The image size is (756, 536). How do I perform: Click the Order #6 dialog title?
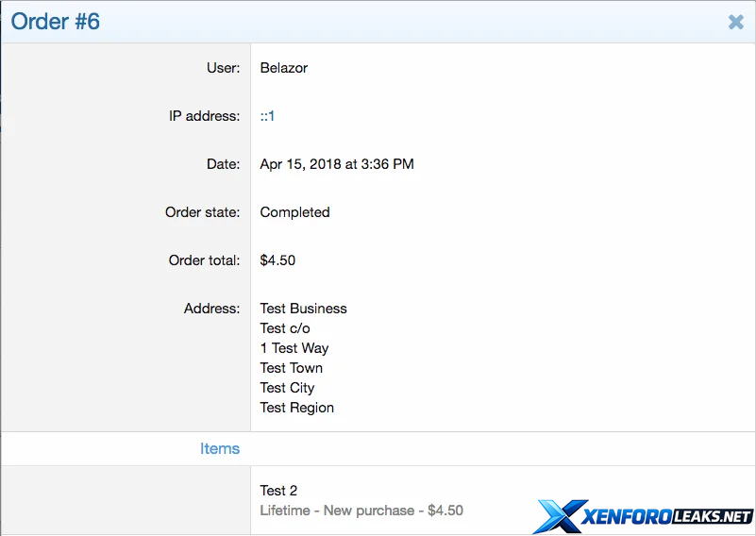56,22
